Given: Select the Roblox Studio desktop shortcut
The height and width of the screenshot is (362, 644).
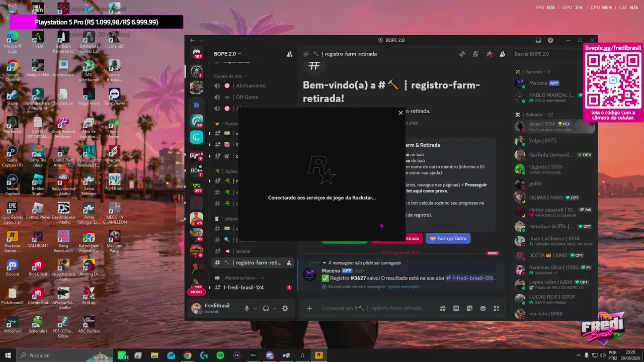Looking at the screenshot, I should click(x=38, y=185).
